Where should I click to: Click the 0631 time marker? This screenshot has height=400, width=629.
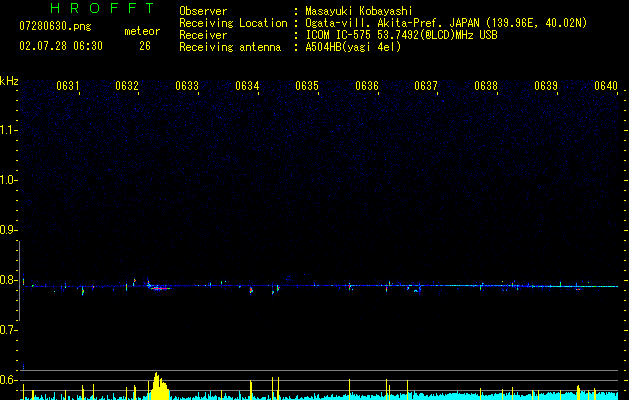[x=67, y=86]
